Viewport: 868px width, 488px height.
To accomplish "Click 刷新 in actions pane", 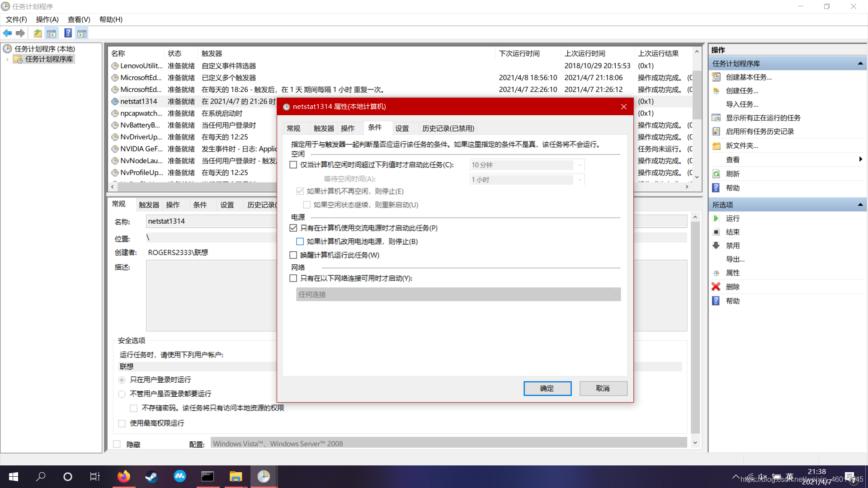I will [732, 174].
